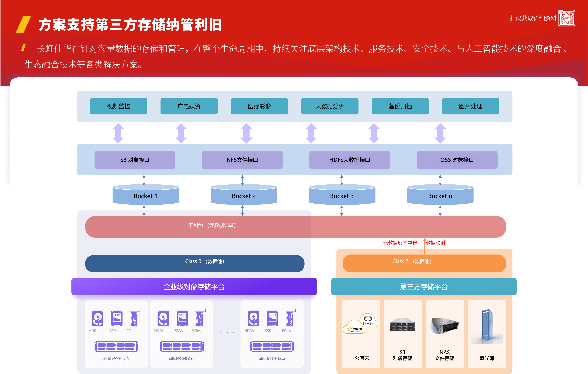Click the S3 对象接口 block

(135, 160)
